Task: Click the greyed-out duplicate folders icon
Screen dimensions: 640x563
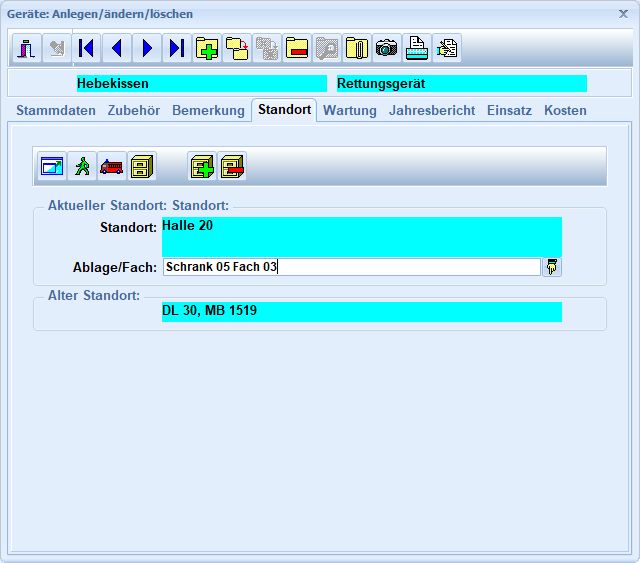Action: pyautogui.click(x=267, y=48)
